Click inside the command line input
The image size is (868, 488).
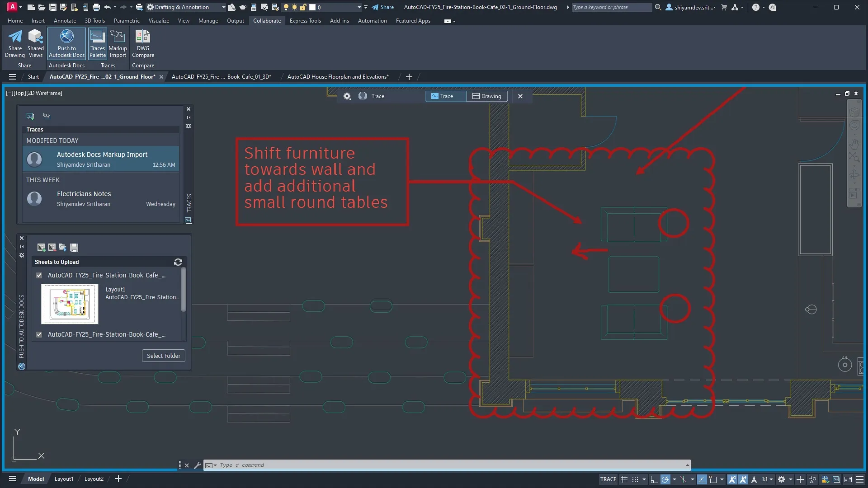[316, 465]
